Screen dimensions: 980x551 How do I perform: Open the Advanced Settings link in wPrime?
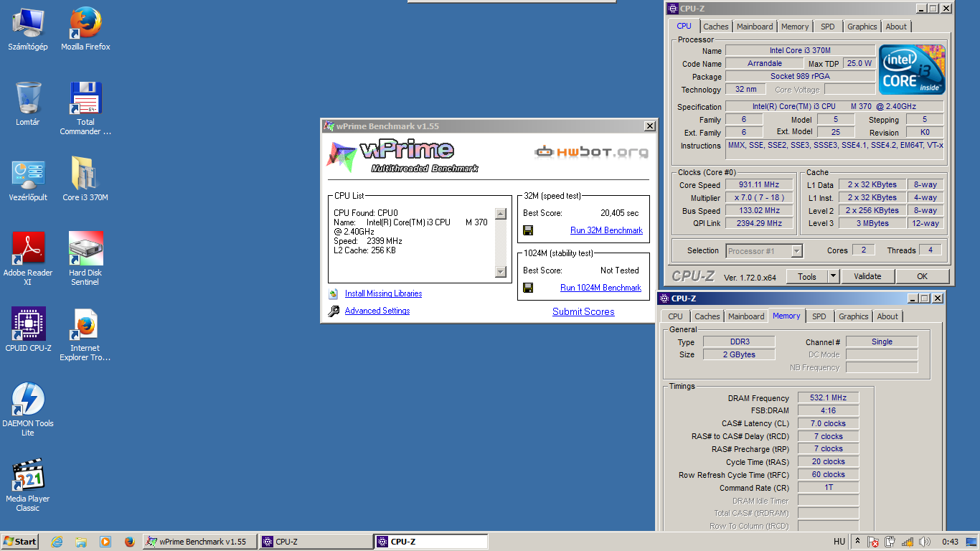(x=377, y=311)
